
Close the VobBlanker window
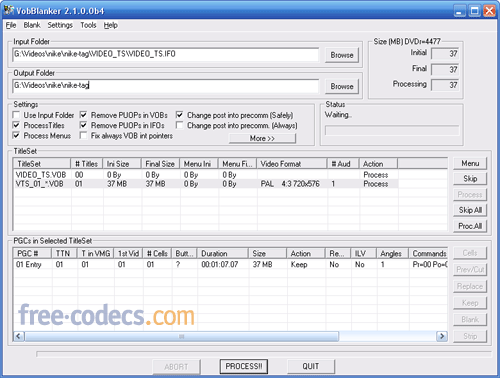point(489,11)
